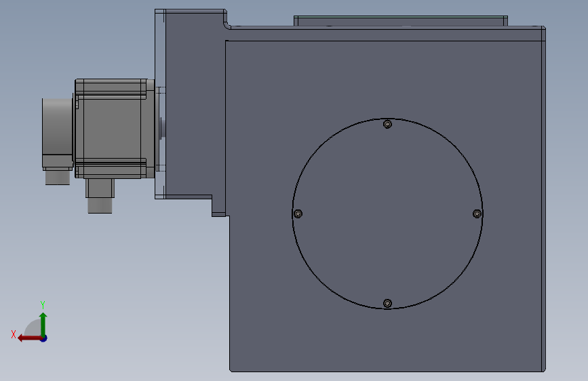The width and height of the screenshot is (588, 381).
Task: Select the right screw on the circular cover
Action: [477, 214]
